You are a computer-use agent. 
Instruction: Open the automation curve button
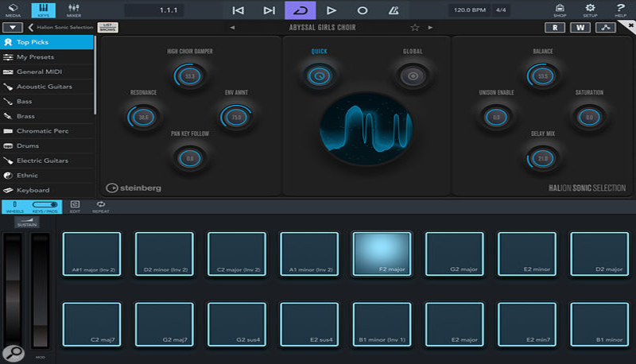pos(606,28)
